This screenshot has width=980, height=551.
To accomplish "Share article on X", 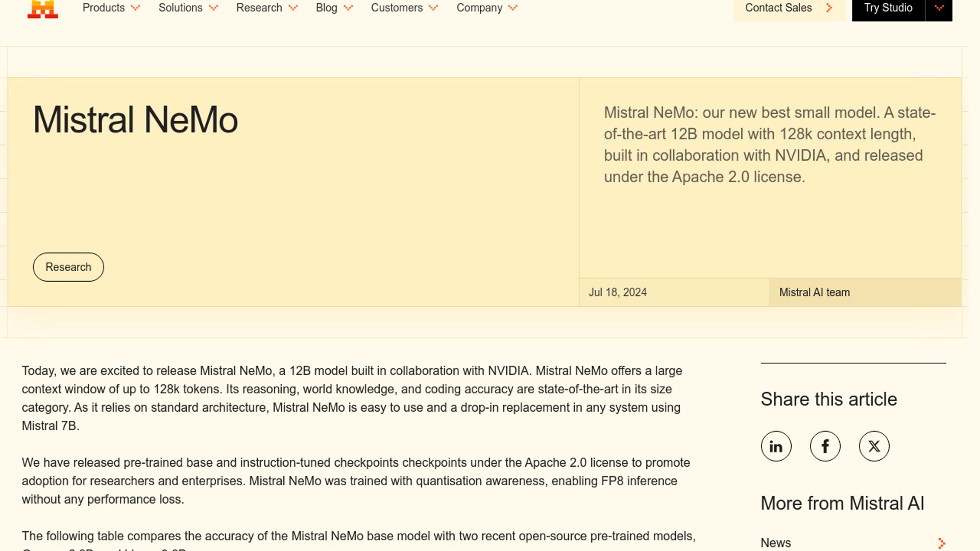I will pos(874,446).
